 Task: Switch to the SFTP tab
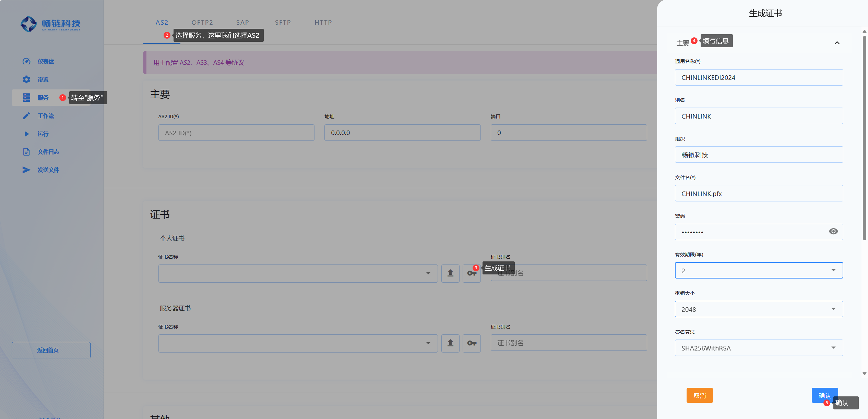pyautogui.click(x=283, y=23)
